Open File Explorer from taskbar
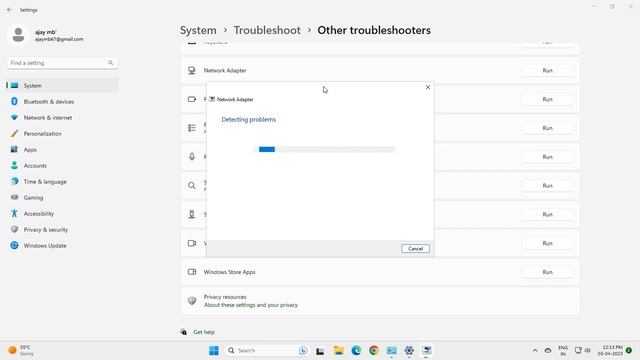 pos(338,350)
